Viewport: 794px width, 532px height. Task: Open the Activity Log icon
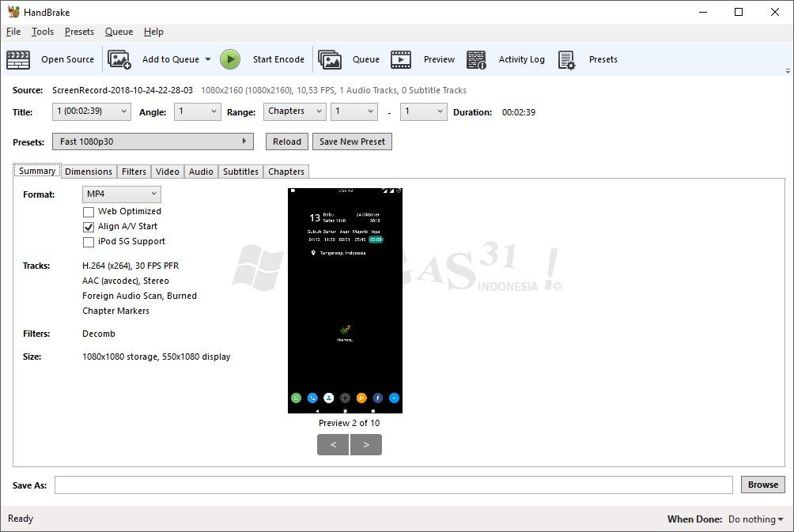coord(476,60)
